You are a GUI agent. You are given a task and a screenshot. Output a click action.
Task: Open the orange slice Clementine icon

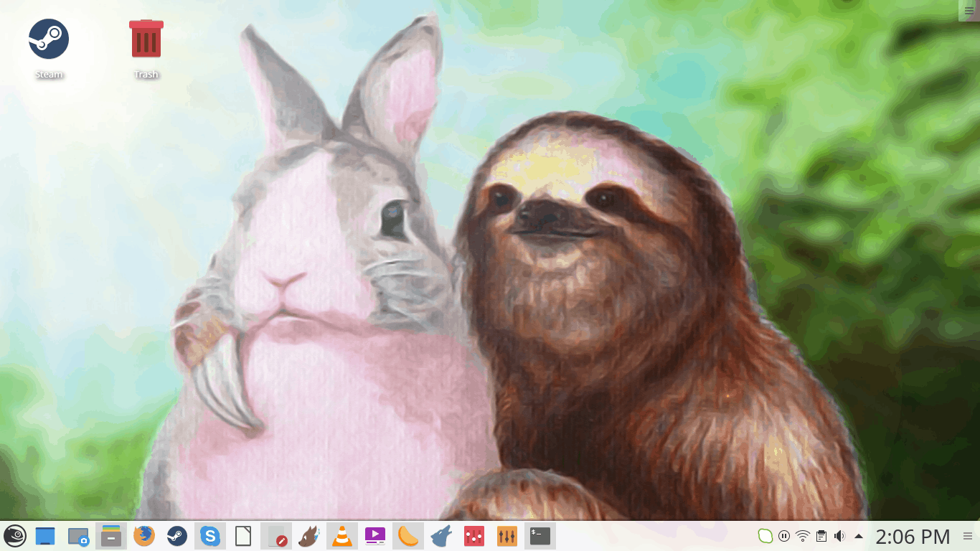point(408,536)
